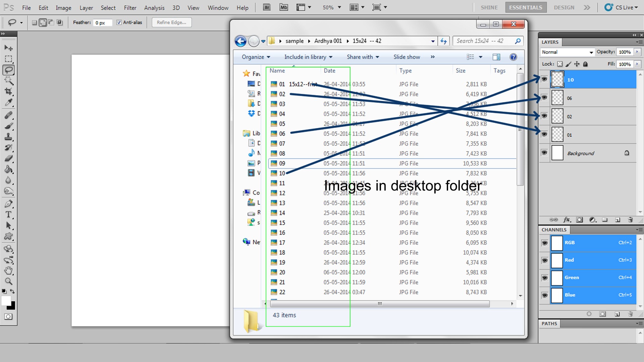Screen dimensions: 644x362
Task: Add layer style with fx icon
Action: click(567, 220)
